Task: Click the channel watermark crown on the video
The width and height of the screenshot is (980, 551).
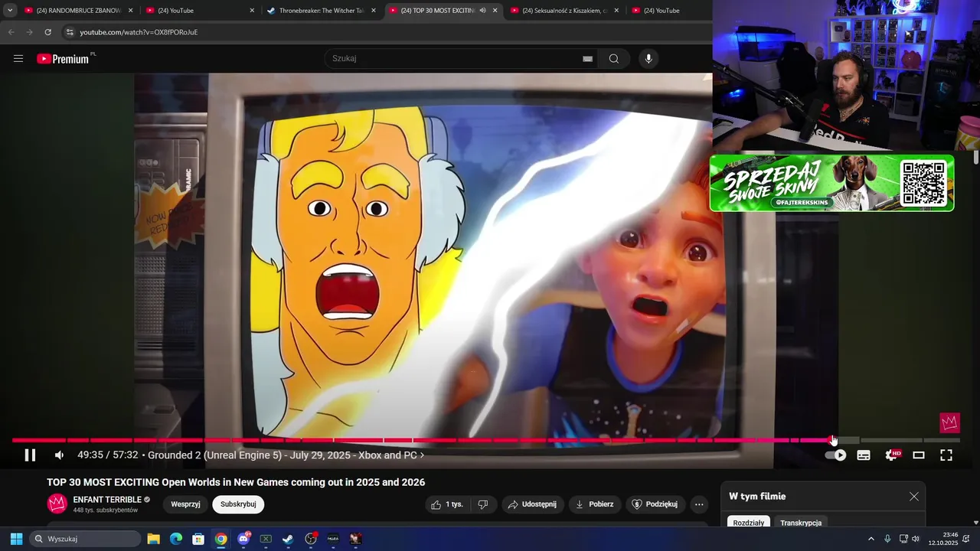Action: click(949, 422)
